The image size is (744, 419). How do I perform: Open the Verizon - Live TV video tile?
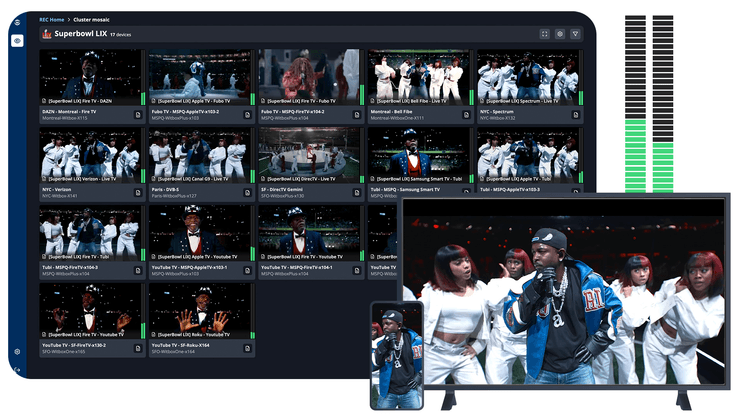click(90, 155)
